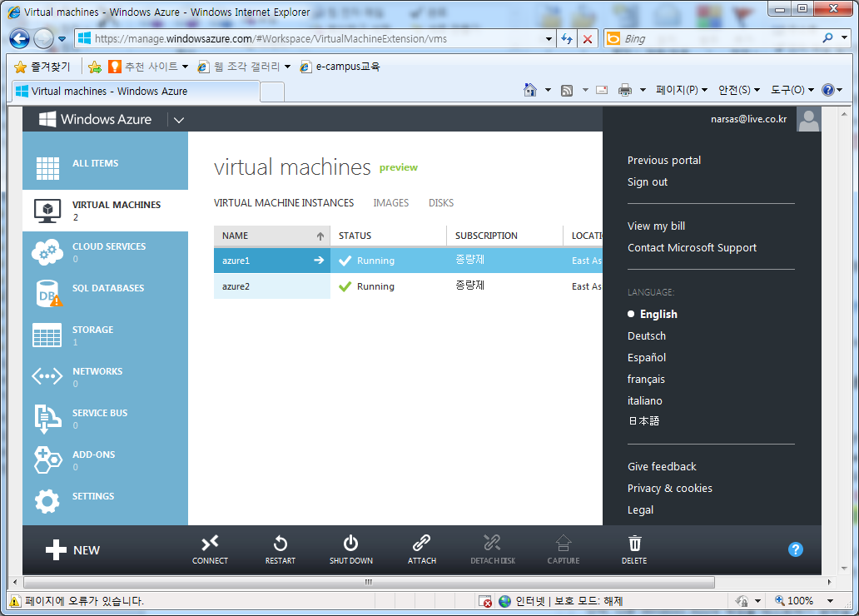Open the address bar history dropdown

(549, 39)
